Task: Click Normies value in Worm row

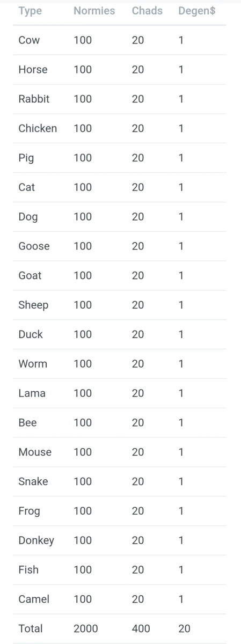Action: (83, 364)
